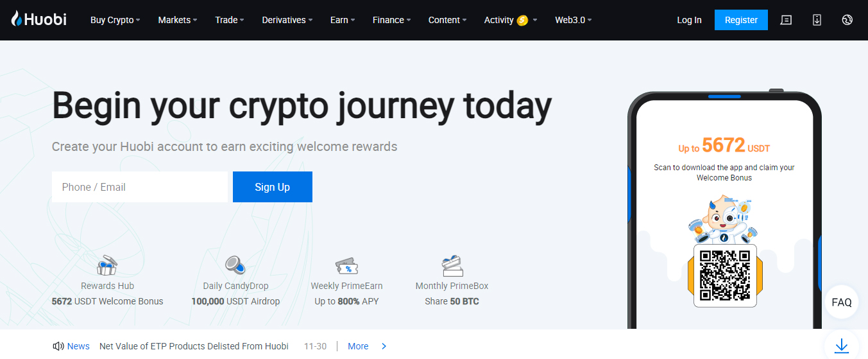Open the language globe icon

(847, 20)
